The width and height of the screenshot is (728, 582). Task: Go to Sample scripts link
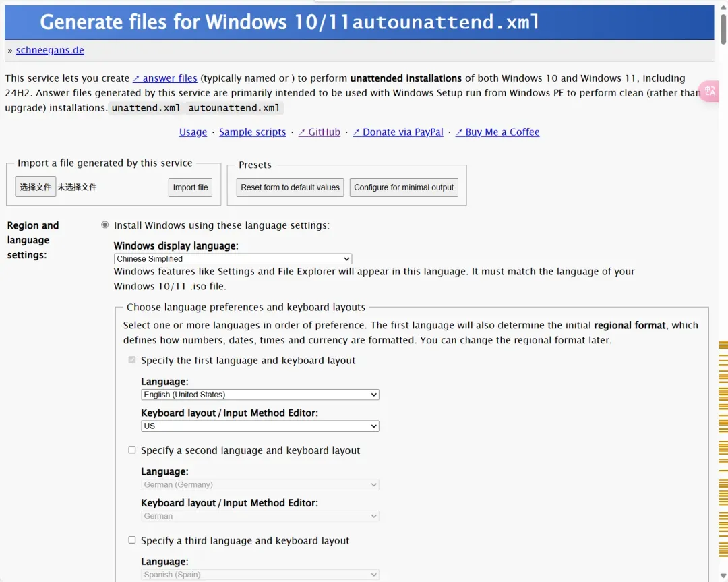(253, 132)
